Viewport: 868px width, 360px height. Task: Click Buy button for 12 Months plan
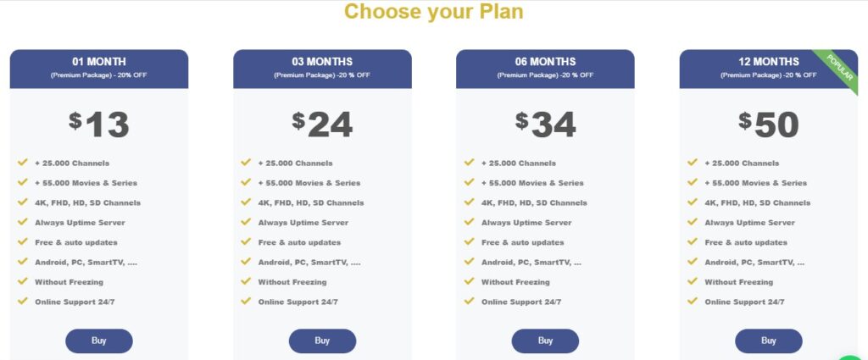[768, 341]
